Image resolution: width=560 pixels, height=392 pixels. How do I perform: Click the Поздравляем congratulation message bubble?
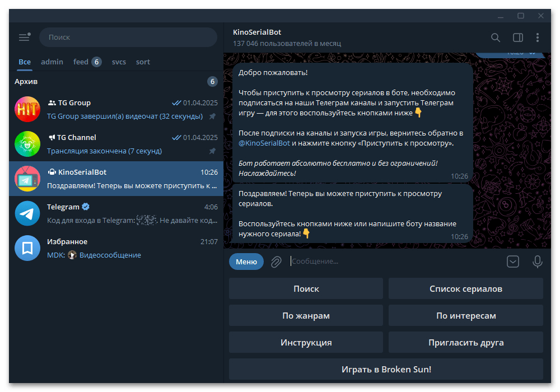[353, 213]
